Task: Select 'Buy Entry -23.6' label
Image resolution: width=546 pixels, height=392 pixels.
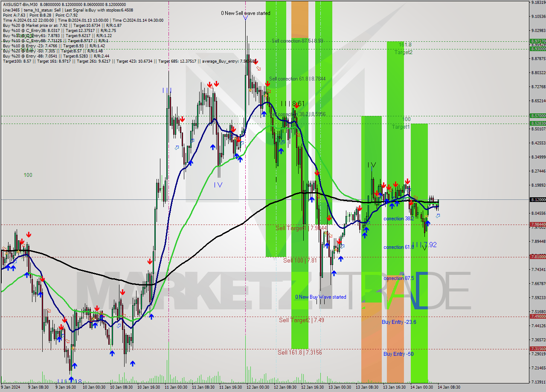Action: click(x=399, y=322)
